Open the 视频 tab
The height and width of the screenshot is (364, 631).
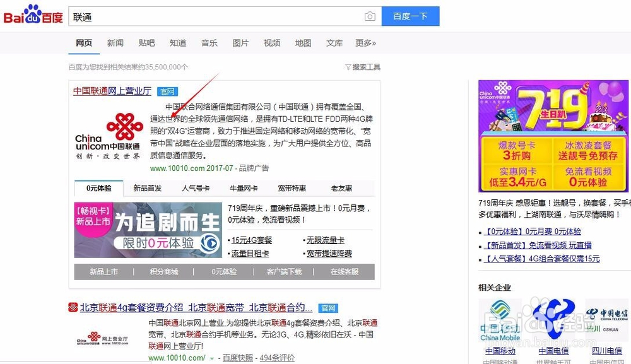[272, 43]
